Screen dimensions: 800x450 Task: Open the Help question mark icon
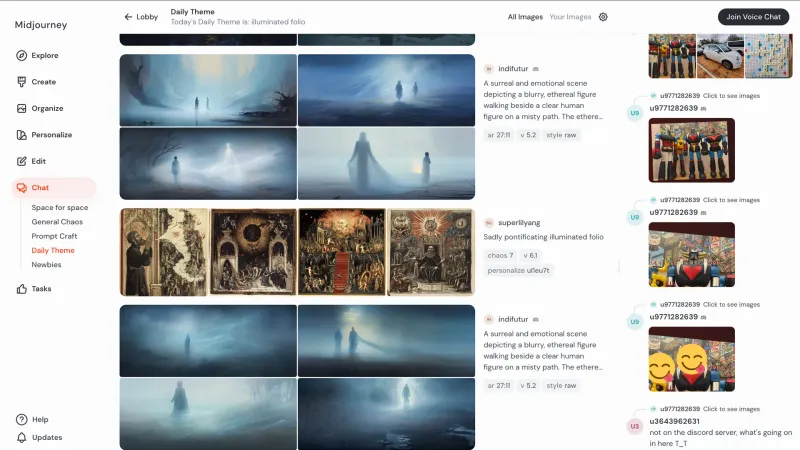21,419
